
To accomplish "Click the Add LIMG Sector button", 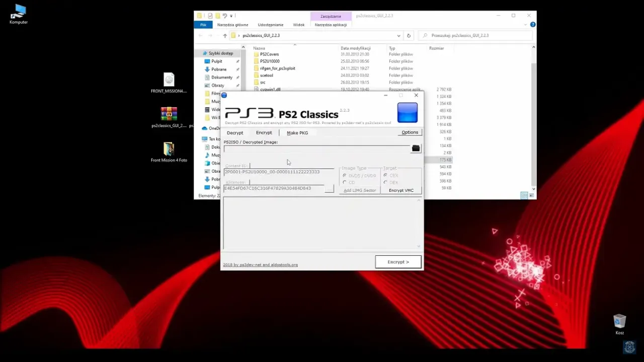I will coord(360,190).
